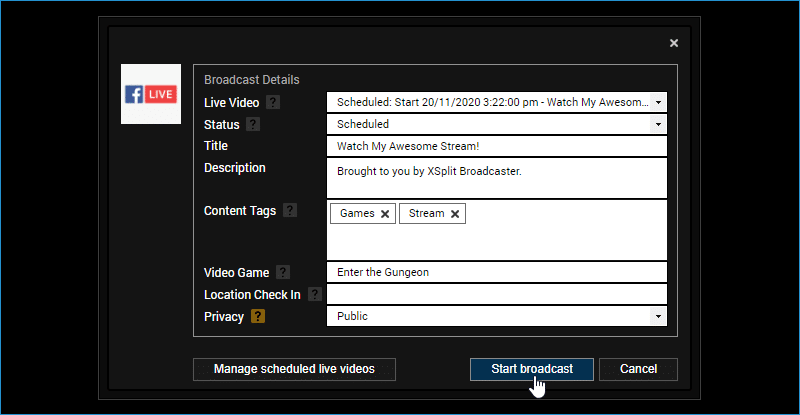Expand the Live Video scheduled dropdown
Viewport: 800px width, 415px height.
click(x=658, y=102)
